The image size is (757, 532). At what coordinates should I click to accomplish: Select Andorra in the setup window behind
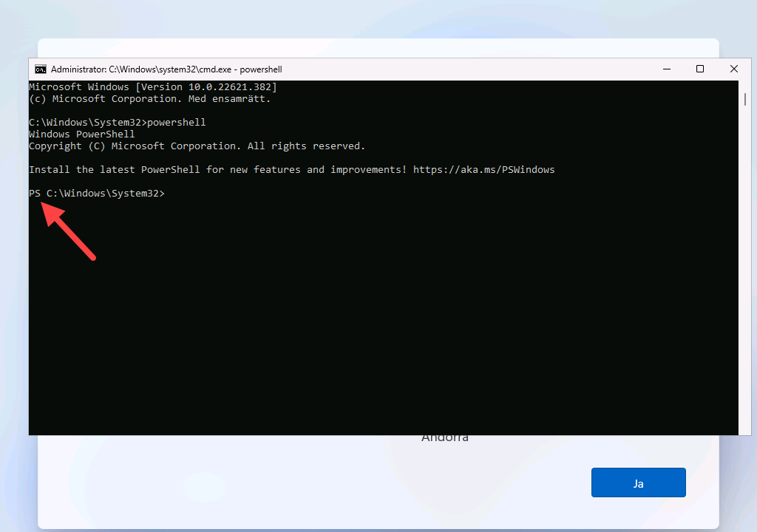[x=444, y=440]
